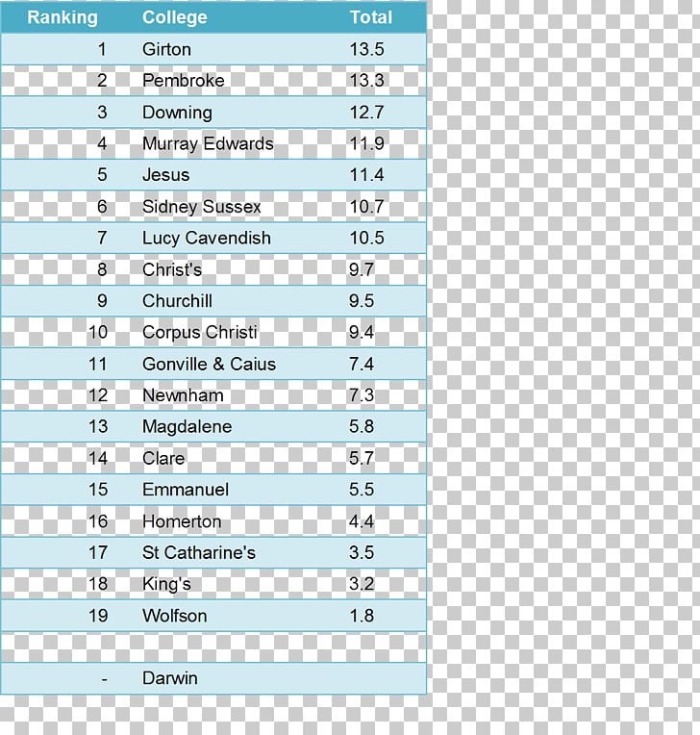Click the St Catharine's college cell
700x735 pixels.
[x=198, y=553]
